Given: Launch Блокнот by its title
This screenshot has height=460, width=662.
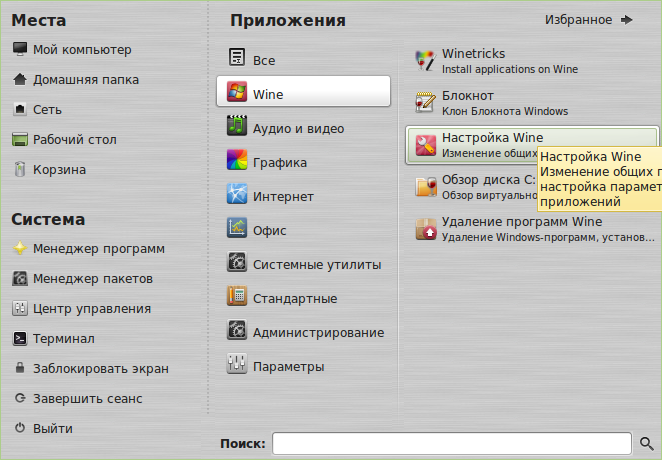Looking at the screenshot, I should click(x=468, y=96).
